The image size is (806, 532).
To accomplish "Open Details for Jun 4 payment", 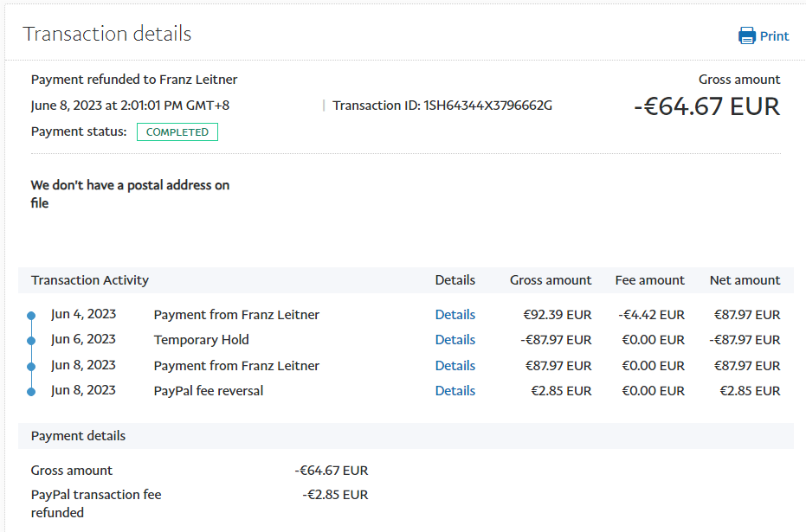I will coord(455,315).
